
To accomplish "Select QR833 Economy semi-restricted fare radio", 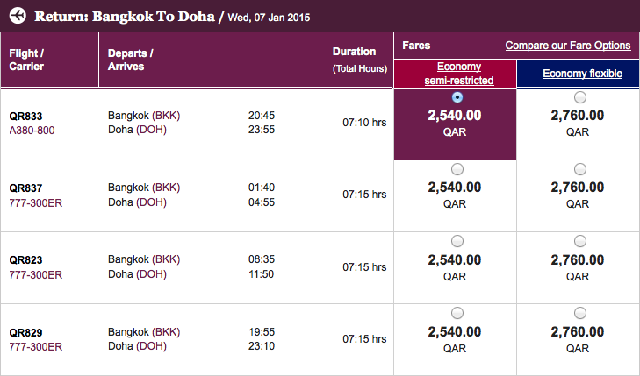I will (x=457, y=97).
